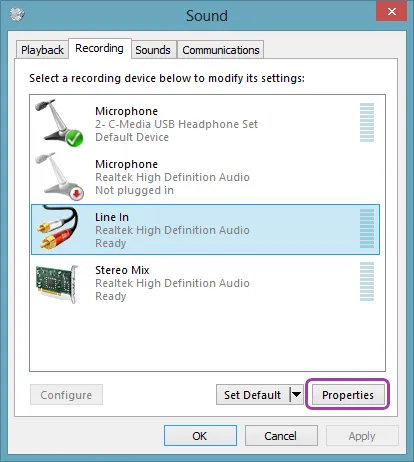Screen dimensions: 414x462
Task: Go to the Communications tab
Action: tap(221, 50)
